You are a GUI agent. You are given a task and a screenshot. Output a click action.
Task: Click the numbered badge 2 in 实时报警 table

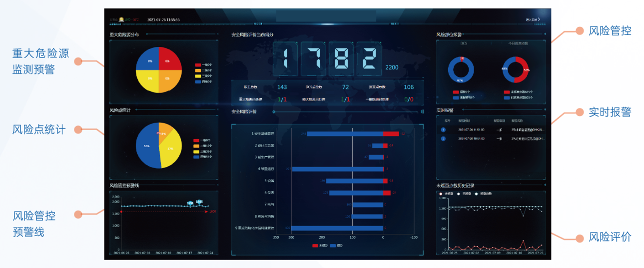click(443, 138)
